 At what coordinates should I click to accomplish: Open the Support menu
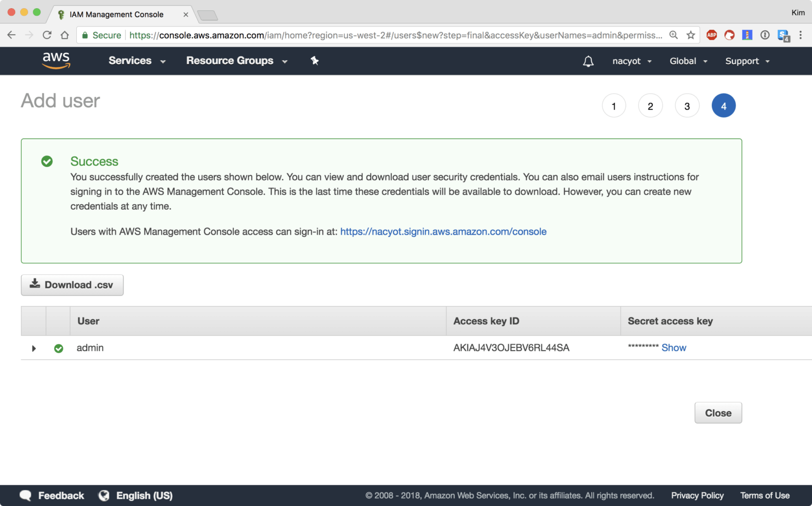[x=747, y=61]
